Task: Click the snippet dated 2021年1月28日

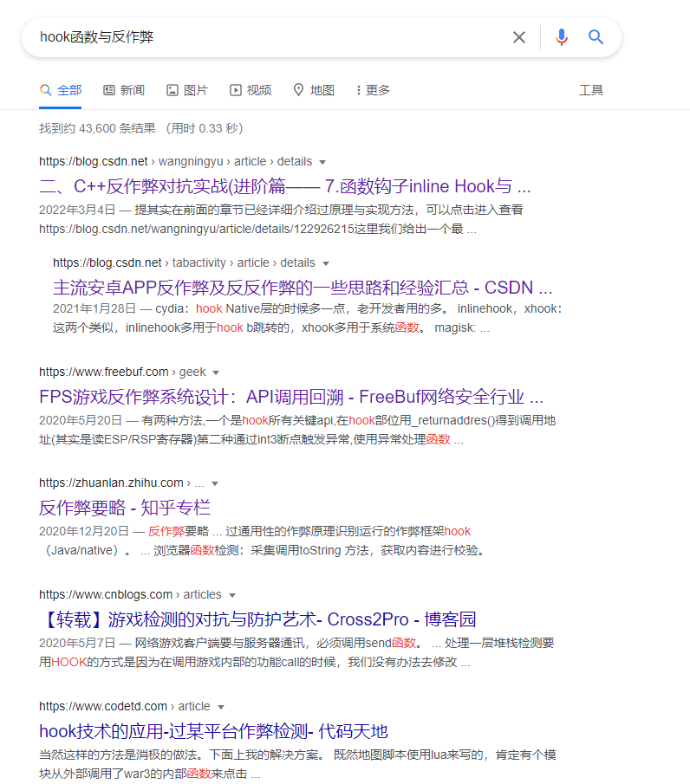Action: pyautogui.click(x=308, y=319)
